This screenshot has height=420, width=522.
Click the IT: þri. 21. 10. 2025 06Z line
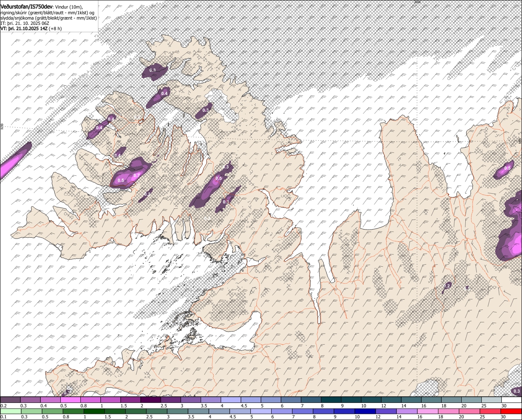[25, 23]
